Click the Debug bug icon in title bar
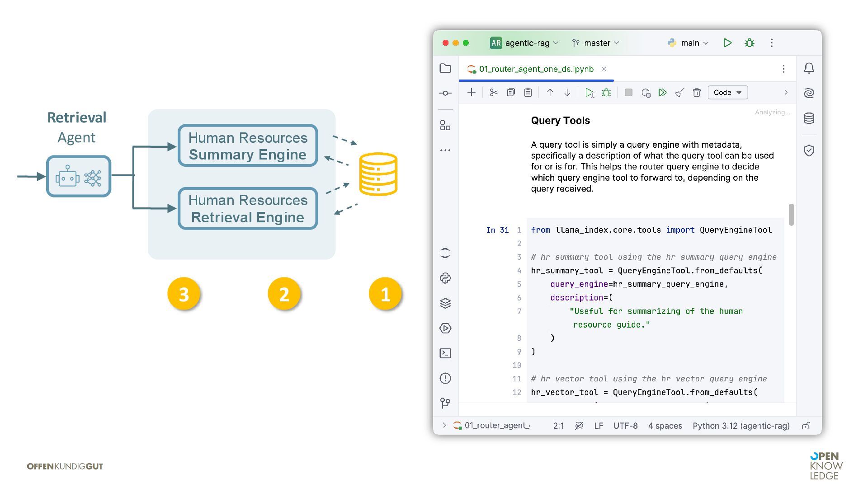The image size is (868, 488). [750, 43]
